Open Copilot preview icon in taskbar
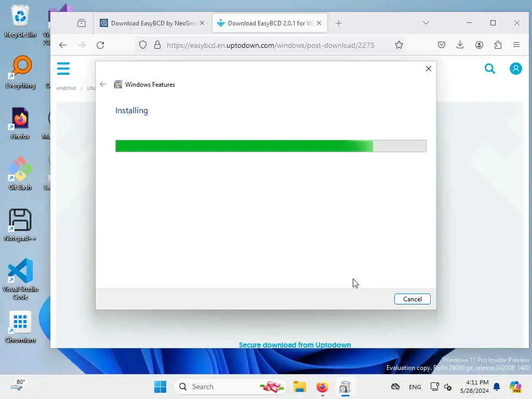This screenshot has width=532, height=399. [515, 387]
